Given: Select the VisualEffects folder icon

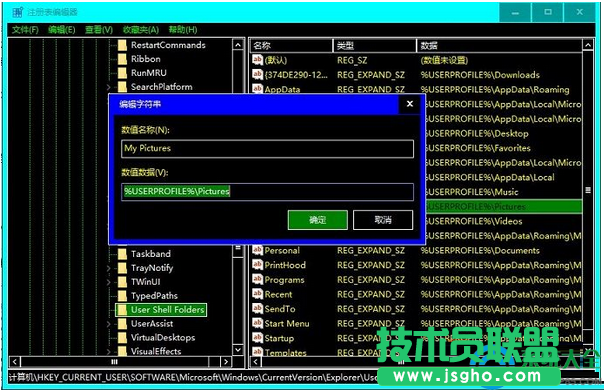Looking at the screenshot, I should 122,351.
